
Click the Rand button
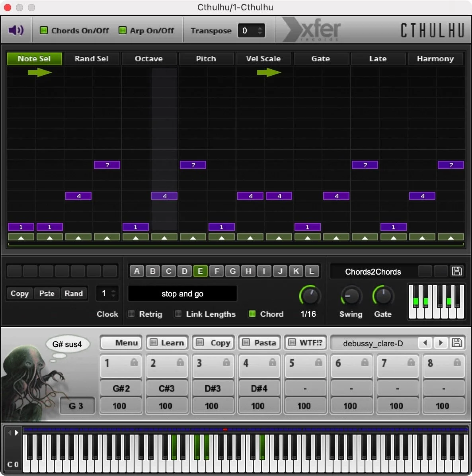(x=74, y=294)
